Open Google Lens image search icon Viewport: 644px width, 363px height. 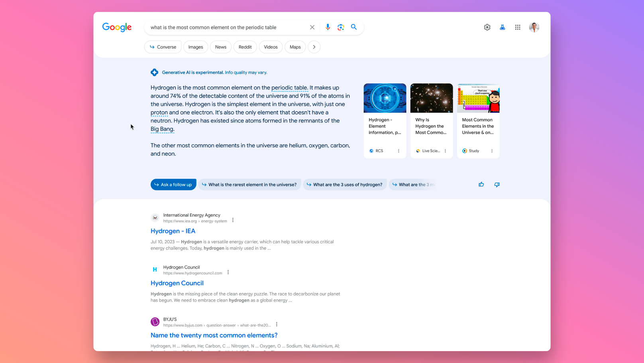pyautogui.click(x=341, y=27)
